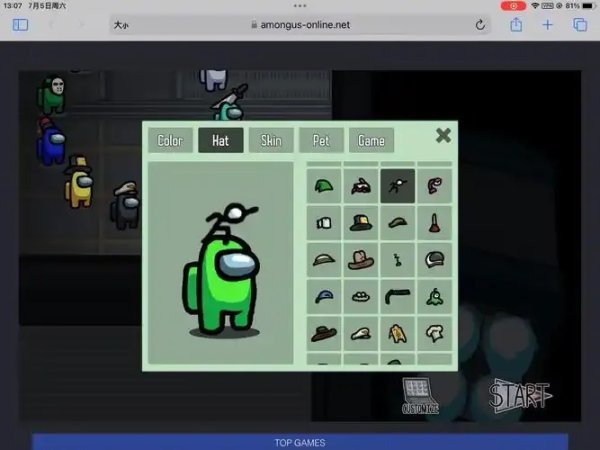
Task: Select the dark green bent pipe hat
Action: point(398,297)
